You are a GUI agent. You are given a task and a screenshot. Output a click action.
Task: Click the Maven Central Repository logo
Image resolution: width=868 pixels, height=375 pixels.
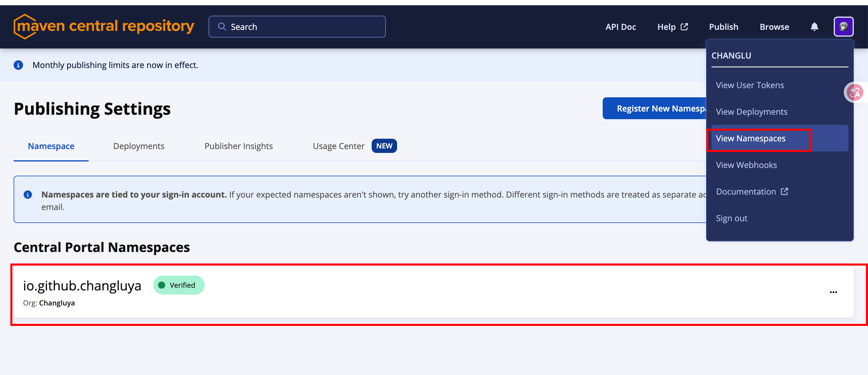(x=104, y=26)
